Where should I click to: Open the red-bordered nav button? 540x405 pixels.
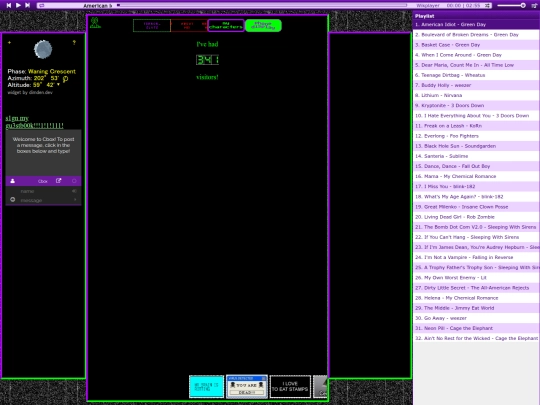[x=189, y=25]
